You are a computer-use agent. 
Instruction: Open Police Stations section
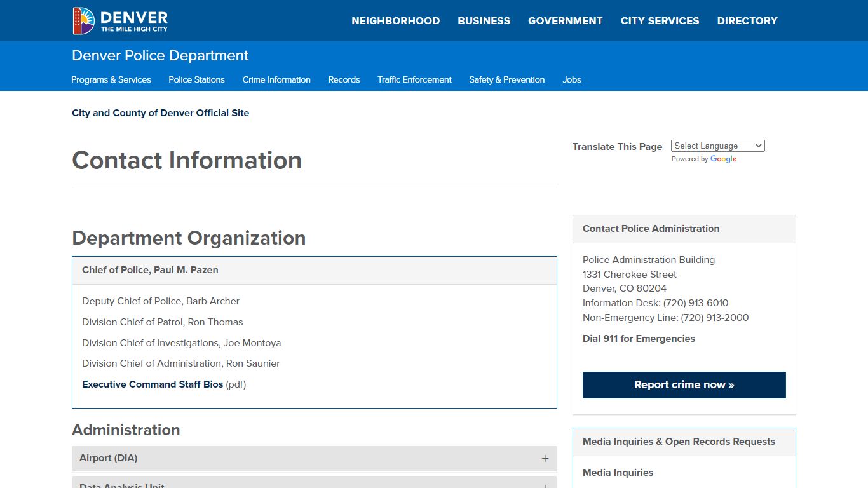(x=196, y=79)
